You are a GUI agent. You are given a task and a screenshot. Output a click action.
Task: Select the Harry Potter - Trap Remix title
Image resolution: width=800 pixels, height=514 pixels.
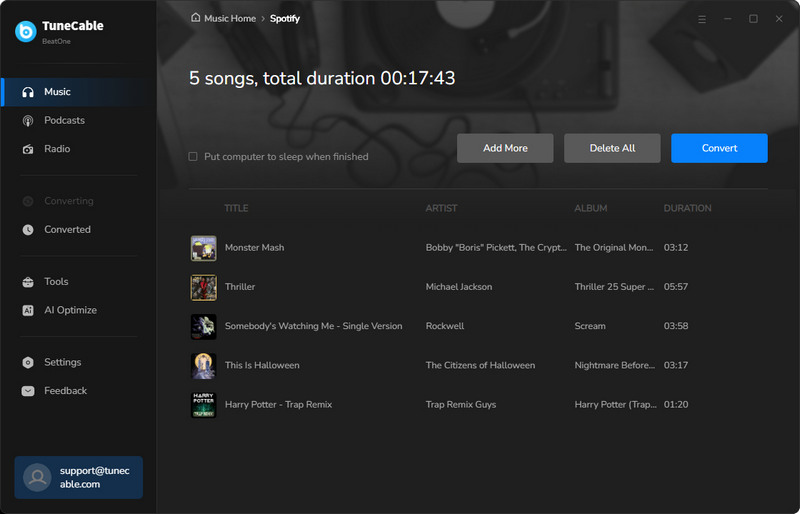point(279,405)
